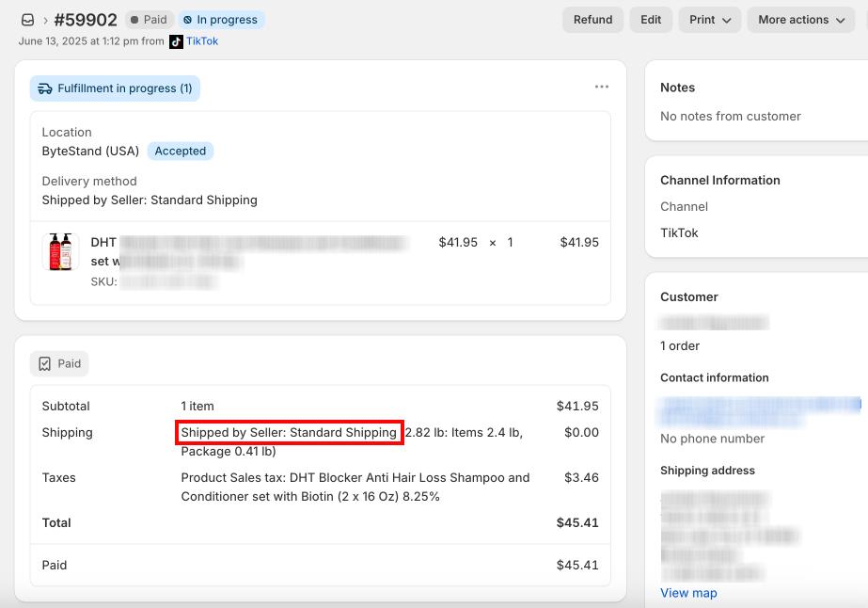
Task: Click the orders inbox icon beside #59902
Action: pyautogui.click(x=27, y=20)
